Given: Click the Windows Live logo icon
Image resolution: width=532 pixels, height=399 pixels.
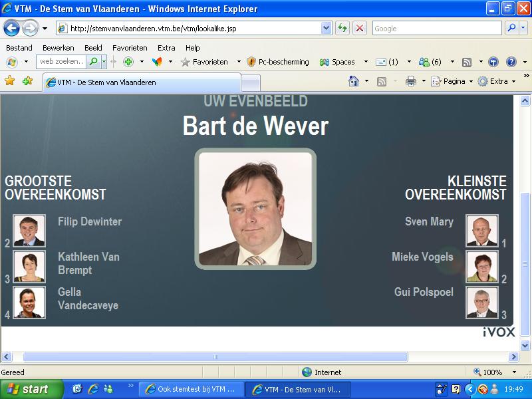Looking at the screenshot, I should pos(12,62).
